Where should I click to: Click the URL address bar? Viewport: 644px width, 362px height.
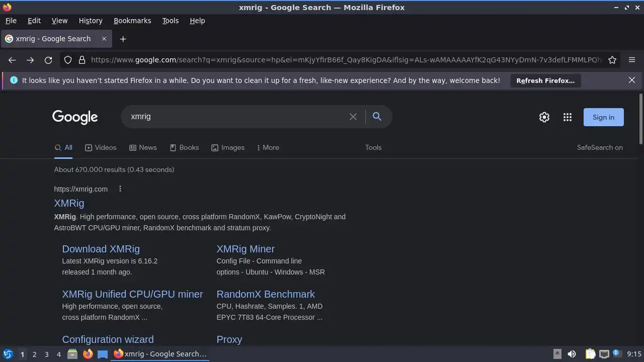pos(347,60)
